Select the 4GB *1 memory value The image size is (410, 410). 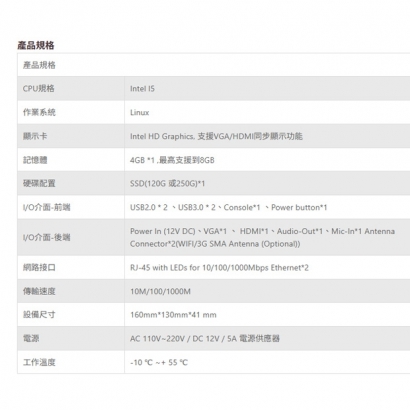[172, 160]
